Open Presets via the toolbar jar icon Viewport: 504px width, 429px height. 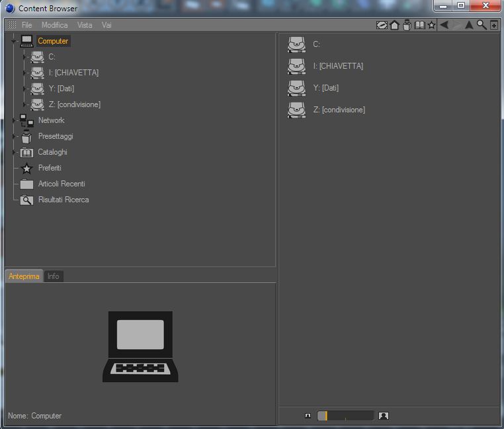(407, 25)
